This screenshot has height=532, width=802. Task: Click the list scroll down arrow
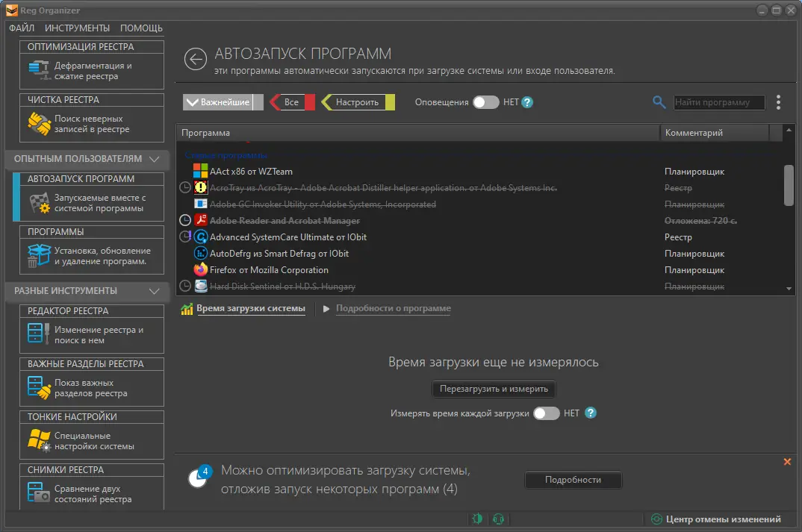(789, 289)
